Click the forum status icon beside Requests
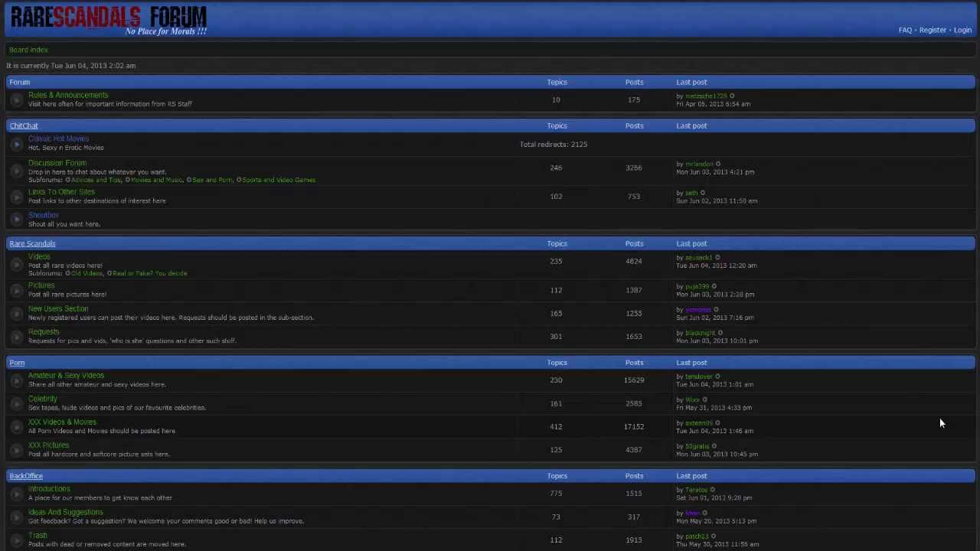980x551 pixels. 16,336
